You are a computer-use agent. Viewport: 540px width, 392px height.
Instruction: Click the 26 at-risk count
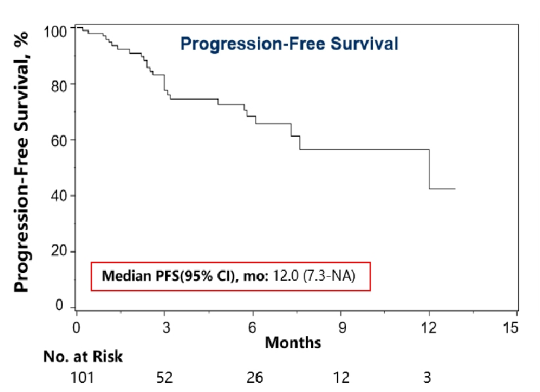click(253, 378)
